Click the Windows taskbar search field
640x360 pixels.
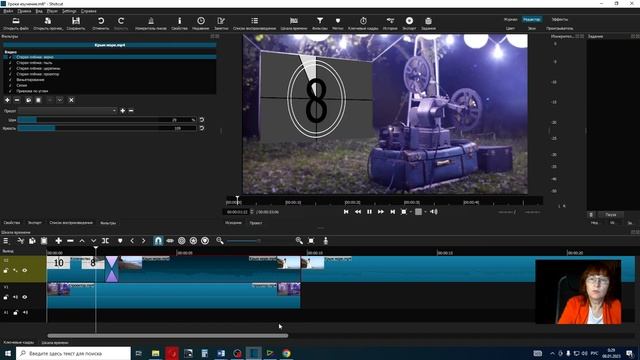click(x=73, y=353)
